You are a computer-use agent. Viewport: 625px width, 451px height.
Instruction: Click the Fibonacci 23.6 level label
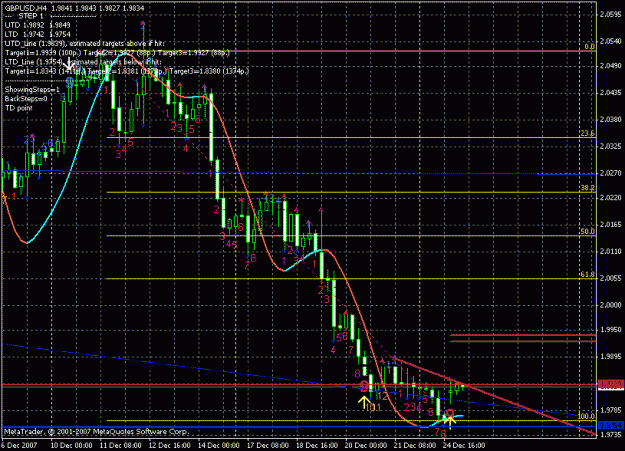pos(588,133)
